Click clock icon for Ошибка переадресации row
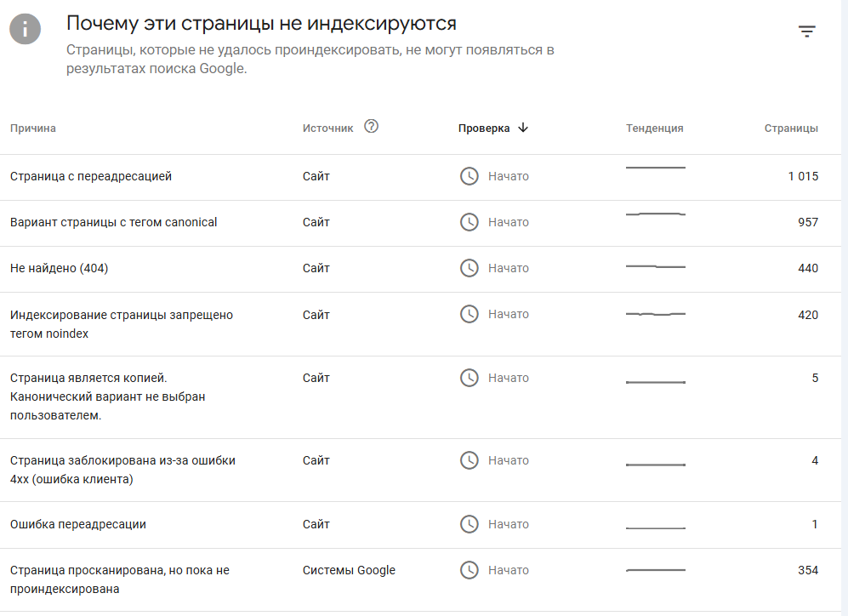Viewport: 848px width, 616px height. click(469, 524)
